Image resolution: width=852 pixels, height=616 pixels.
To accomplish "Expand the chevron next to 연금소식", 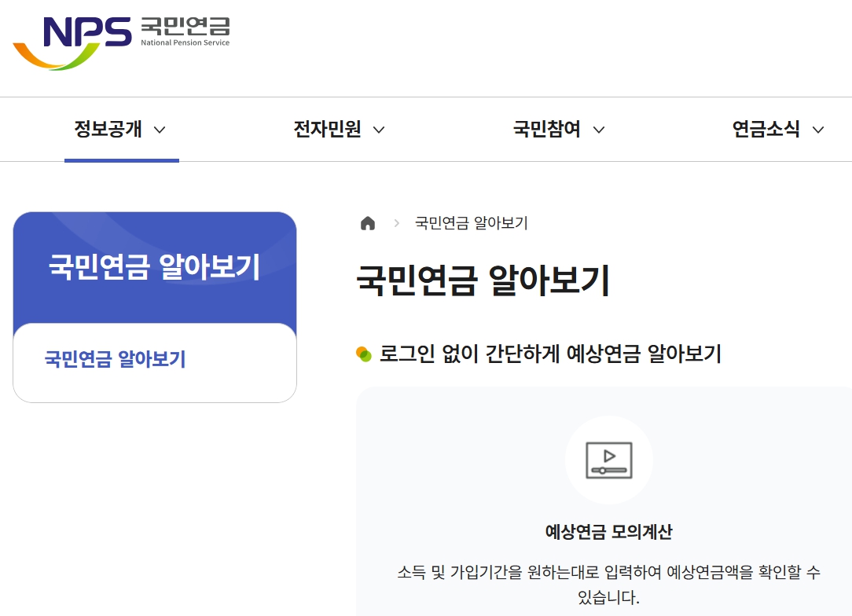I will (x=818, y=130).
